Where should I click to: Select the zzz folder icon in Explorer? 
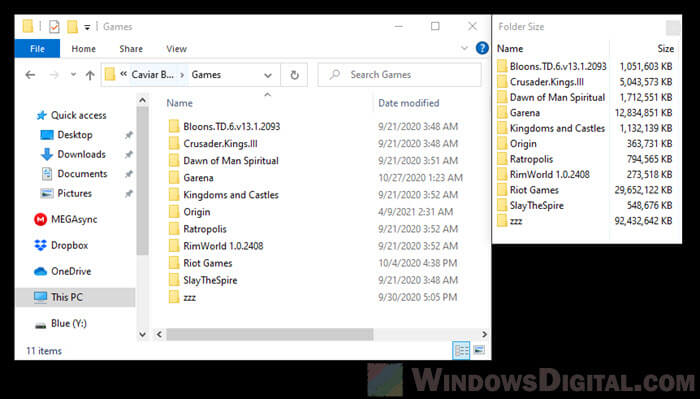(174, 297)
